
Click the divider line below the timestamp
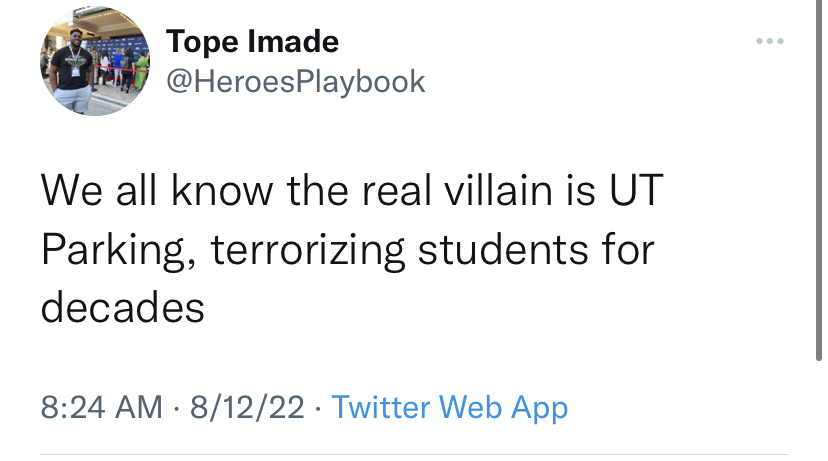coord(414,454)
